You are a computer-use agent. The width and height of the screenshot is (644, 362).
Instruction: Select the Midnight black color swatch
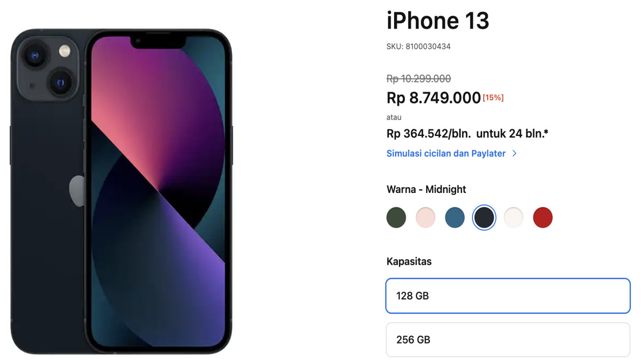[x=484, y=217]
